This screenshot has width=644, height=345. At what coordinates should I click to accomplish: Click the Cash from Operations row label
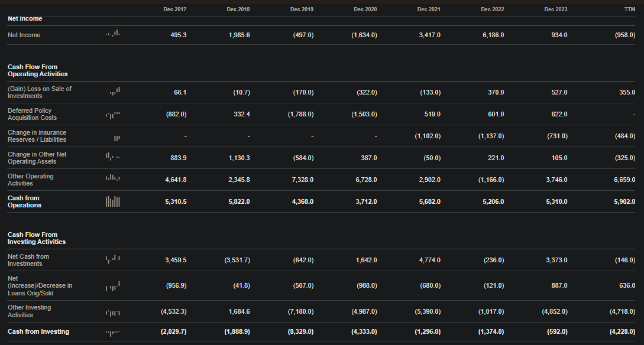(24, 201)
